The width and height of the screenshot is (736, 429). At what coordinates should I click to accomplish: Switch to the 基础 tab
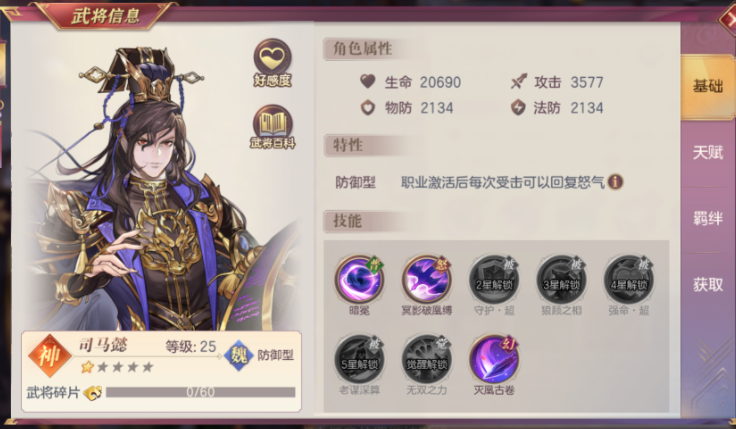708,86
